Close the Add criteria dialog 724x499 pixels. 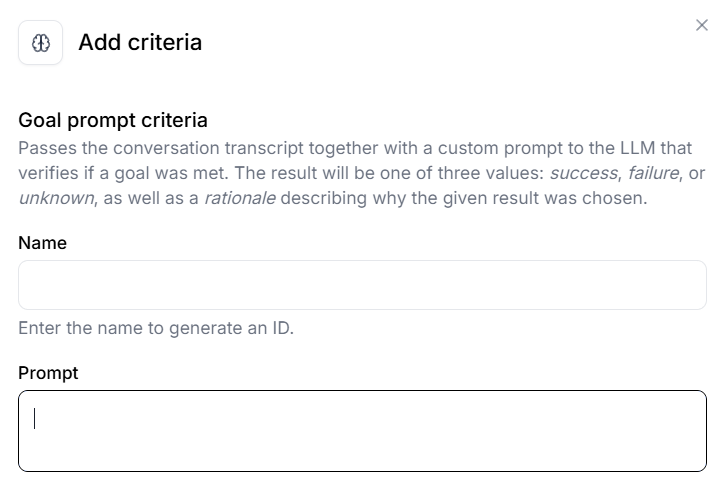(702, 25)
